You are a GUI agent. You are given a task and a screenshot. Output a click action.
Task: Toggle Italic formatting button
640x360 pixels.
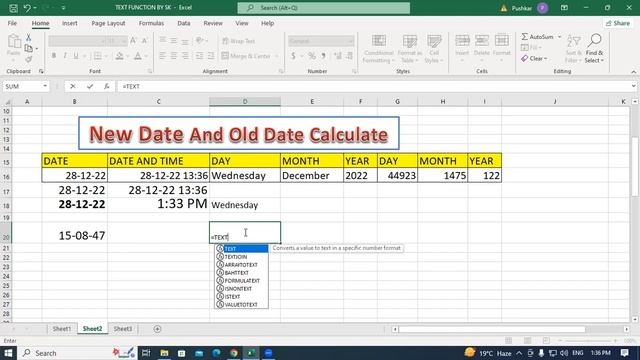click(x=64, y=56)
